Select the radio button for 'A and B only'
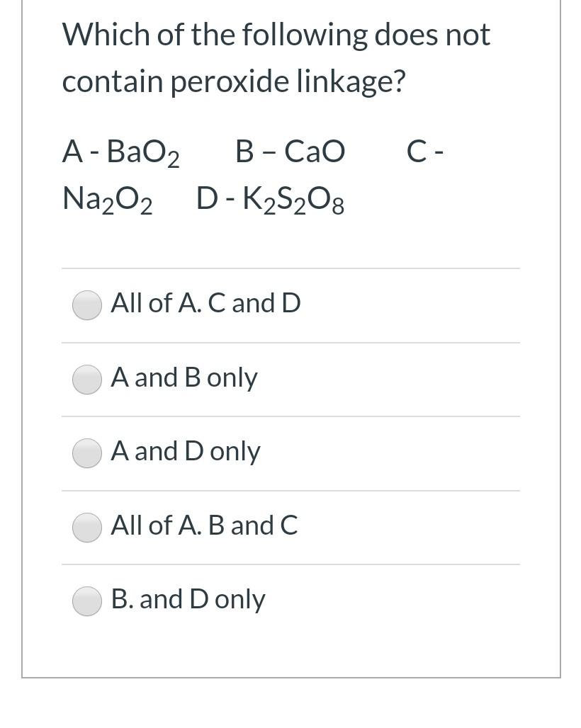This screenshot has height=728, width=581. [86, 380]
